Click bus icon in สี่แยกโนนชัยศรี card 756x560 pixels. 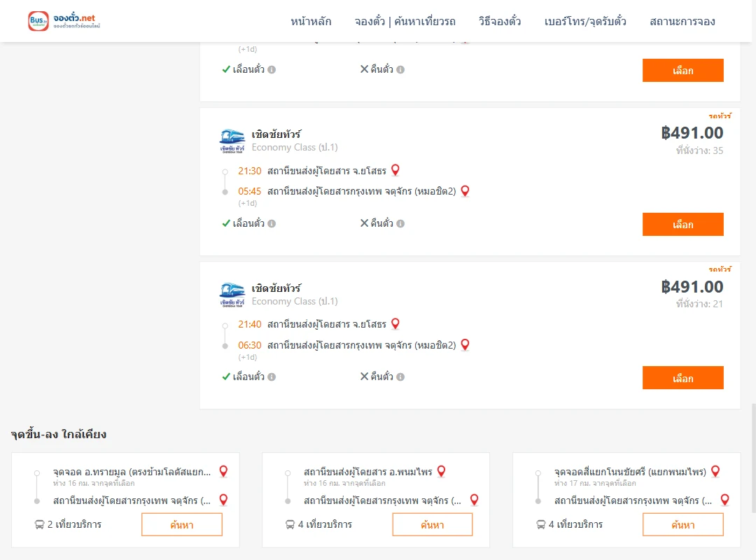click(541, 524)
